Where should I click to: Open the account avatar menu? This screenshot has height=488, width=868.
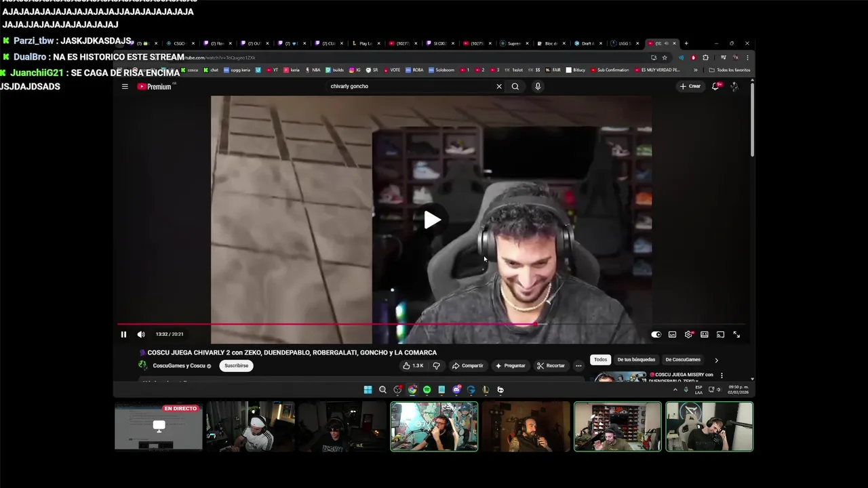coord(734,86)
